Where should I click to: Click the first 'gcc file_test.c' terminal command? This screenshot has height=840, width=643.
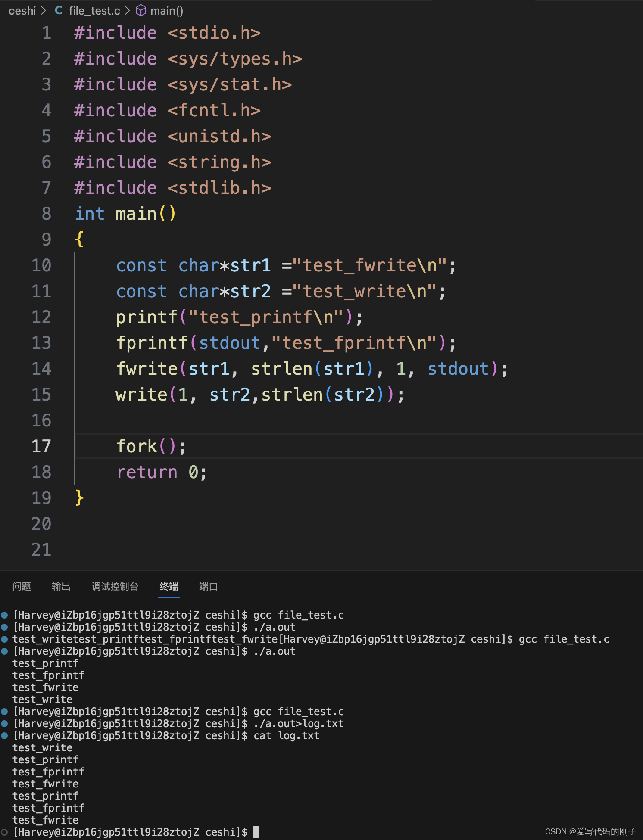click(299, 615)
